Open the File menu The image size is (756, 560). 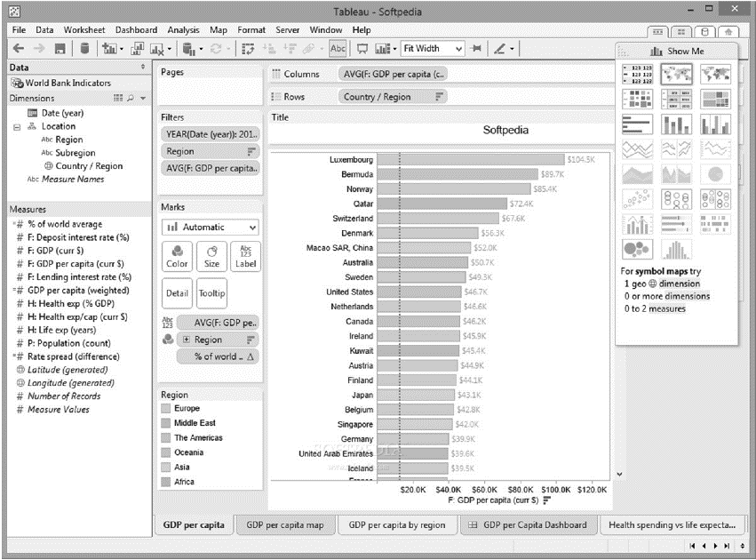[19, 30]
